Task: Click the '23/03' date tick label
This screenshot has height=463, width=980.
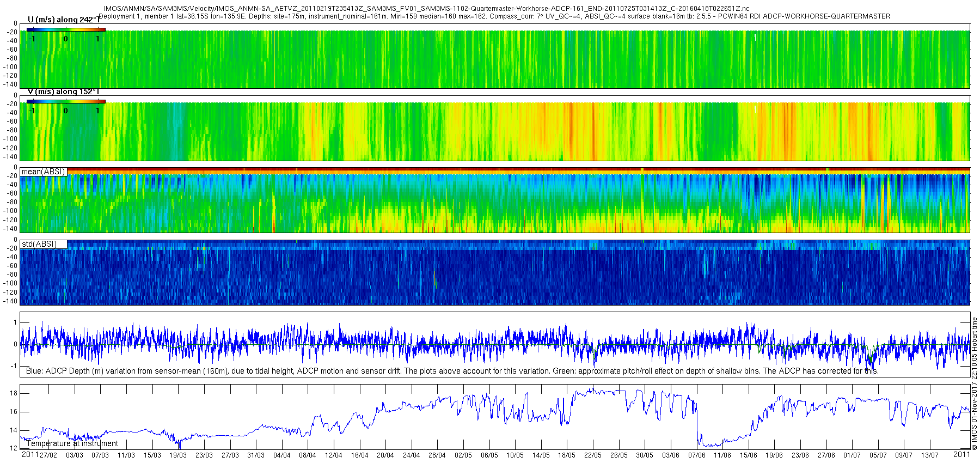Action: (204, 455)
